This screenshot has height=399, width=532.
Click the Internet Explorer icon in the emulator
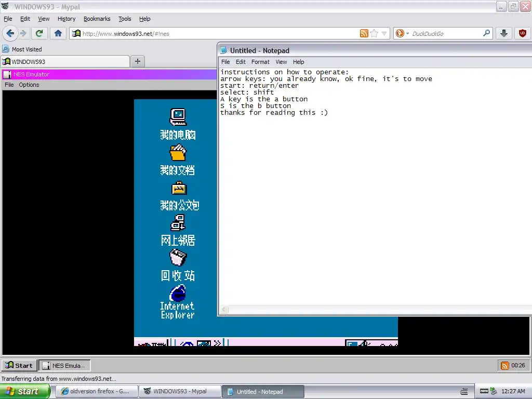(178, 293)
